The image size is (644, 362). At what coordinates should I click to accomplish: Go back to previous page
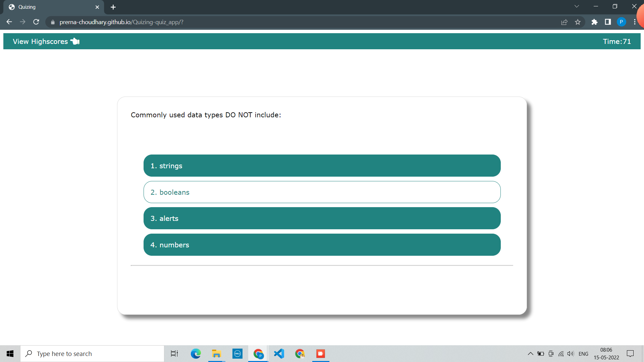(9, 22)
